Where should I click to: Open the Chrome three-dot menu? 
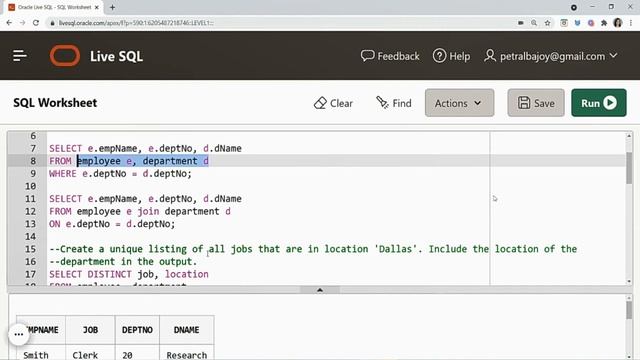point(631,23)
